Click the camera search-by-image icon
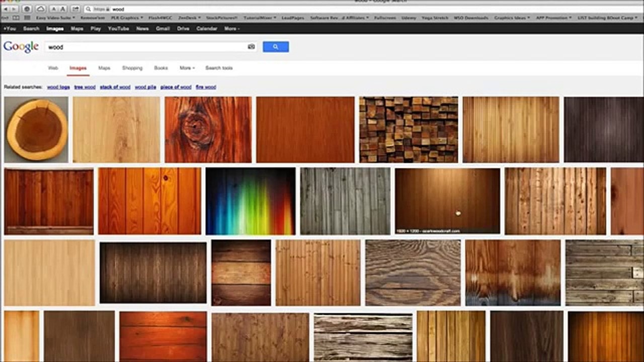The width and height of the screenshot is (644, 362). (x=251, y=47)
